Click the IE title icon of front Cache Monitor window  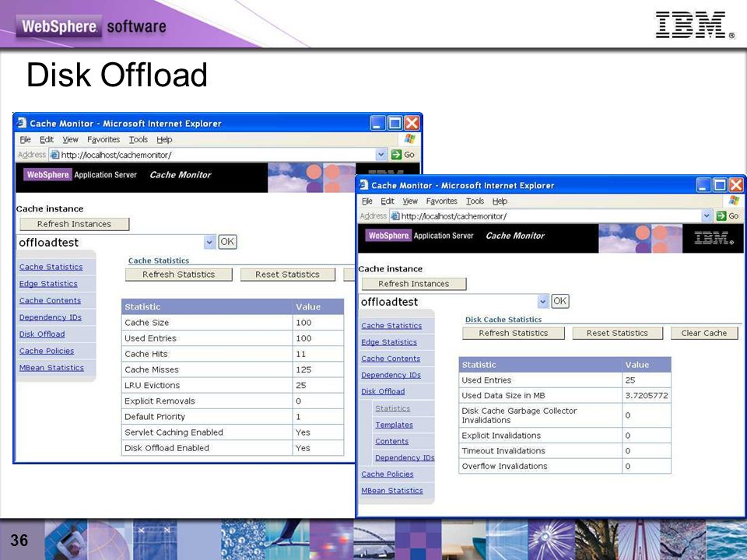(x=364, y=185)
